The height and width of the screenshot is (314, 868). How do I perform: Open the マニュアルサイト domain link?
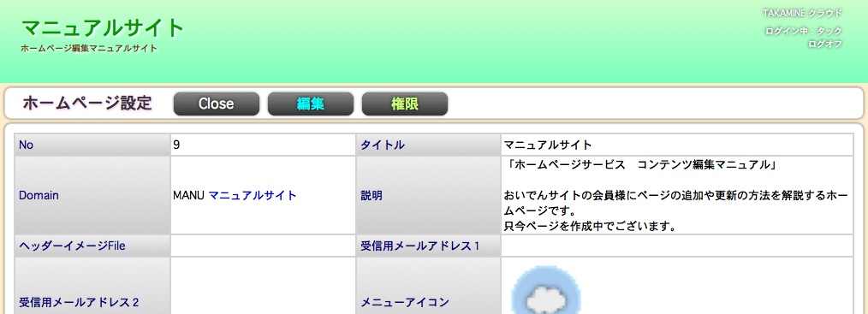tap(253, 195)
